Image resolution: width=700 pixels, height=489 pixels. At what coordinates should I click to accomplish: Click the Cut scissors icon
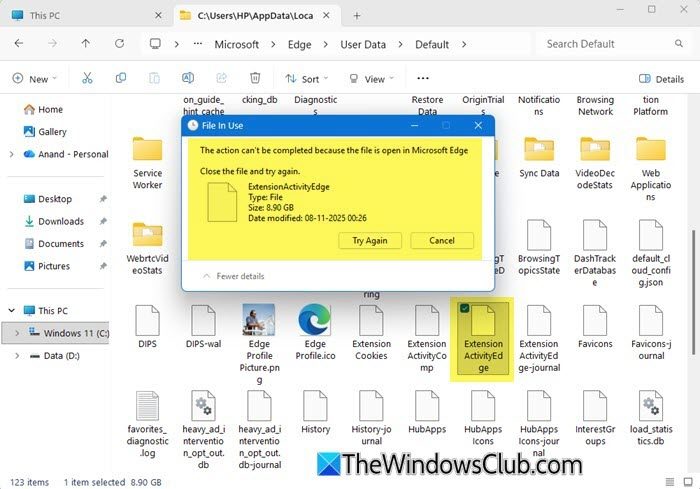(87, 79)
